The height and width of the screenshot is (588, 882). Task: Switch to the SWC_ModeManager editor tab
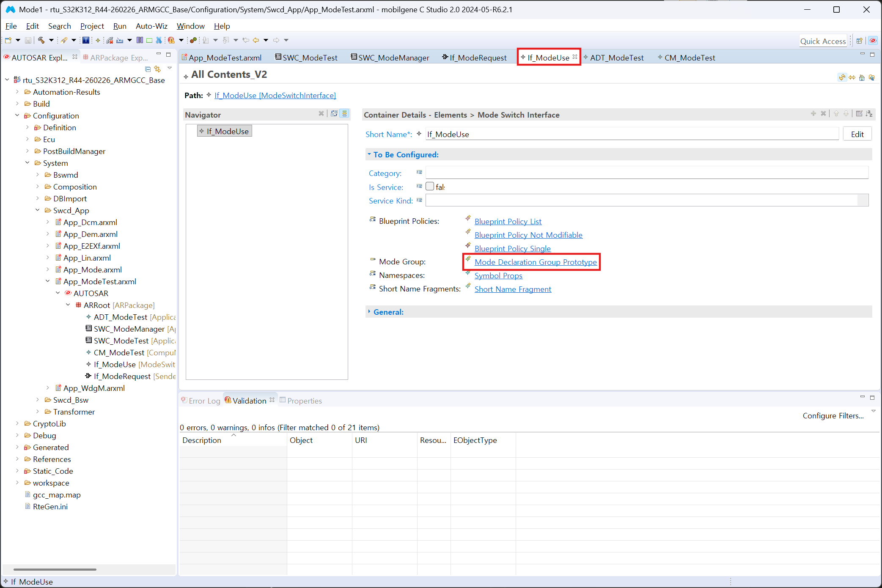pyautogui.click(x=390, y=58)
